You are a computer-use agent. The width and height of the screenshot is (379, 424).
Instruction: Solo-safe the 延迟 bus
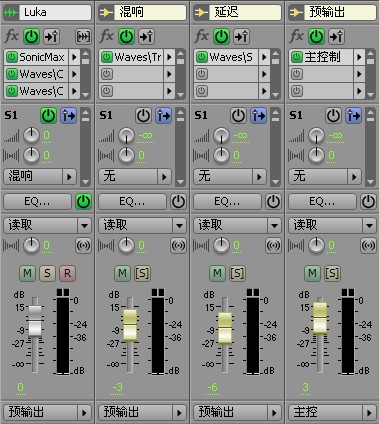pos(237,274)
